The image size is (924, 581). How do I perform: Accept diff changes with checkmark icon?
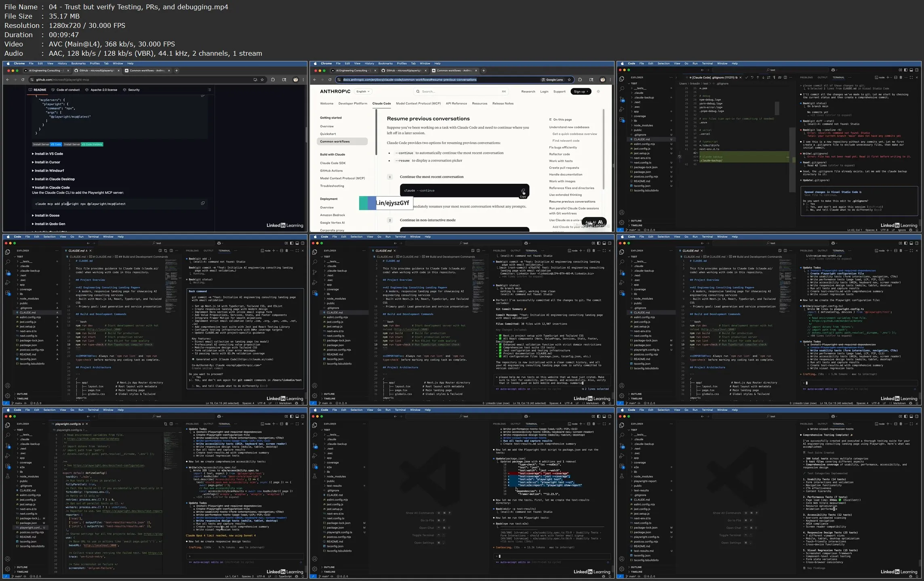[x=746, y=77]
